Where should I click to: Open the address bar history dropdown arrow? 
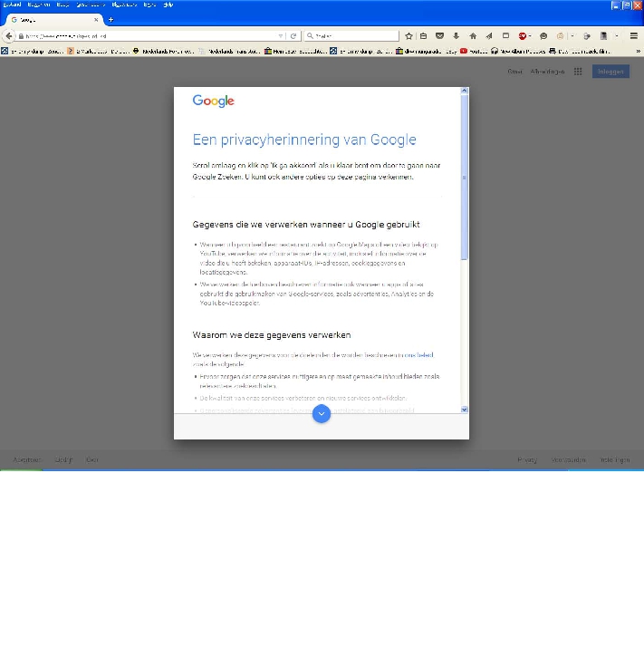point(281,36)
